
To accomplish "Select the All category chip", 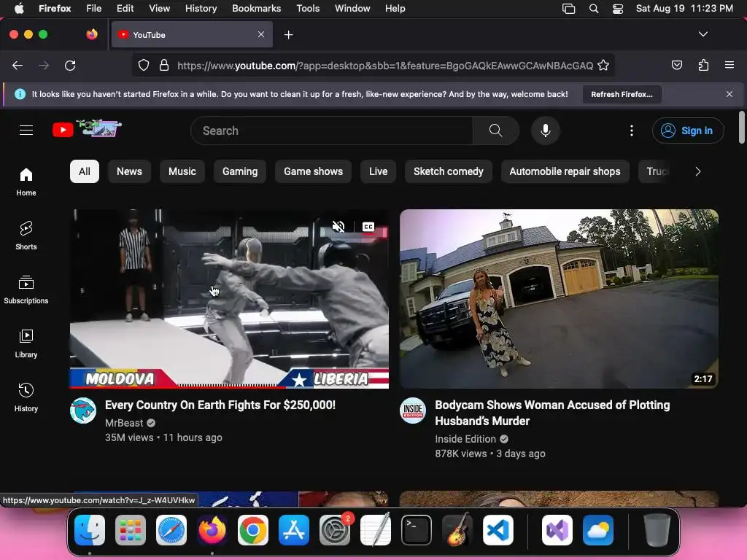I will pos(85,171).
